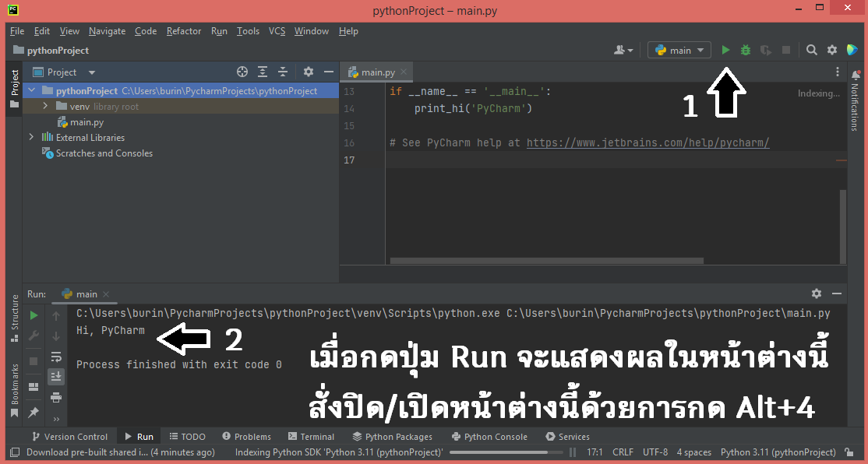The width and height of the screenshot is (868, 464).
Task: Hide the Project panel with minus icon
Action: coord(328,72)
